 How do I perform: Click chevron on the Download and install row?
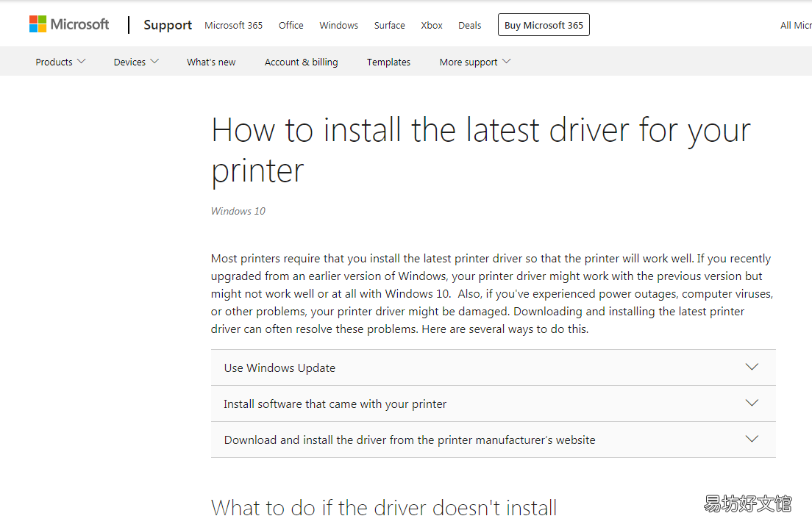(x=752, y=439)
